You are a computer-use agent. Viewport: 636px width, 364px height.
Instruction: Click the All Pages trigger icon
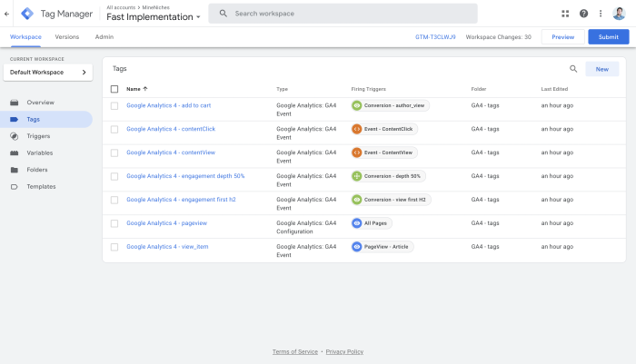[x=356, y=223]
